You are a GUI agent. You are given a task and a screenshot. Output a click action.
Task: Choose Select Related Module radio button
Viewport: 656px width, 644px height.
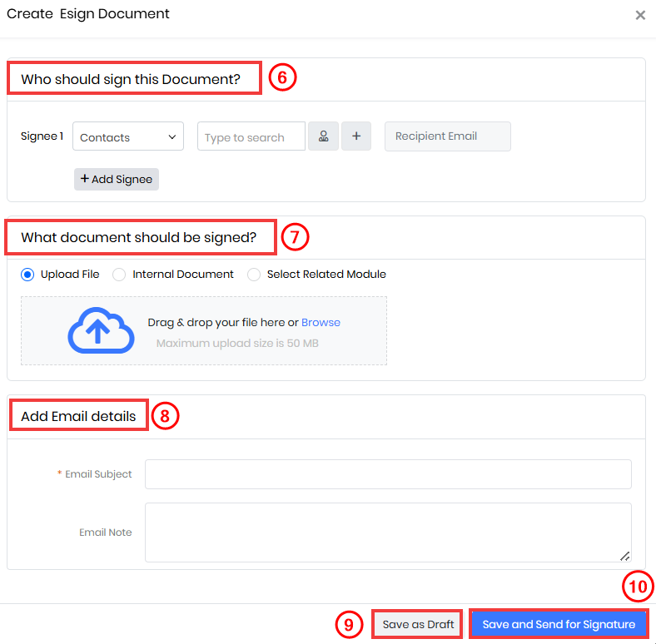pyautogui.click(x=254, y=275)
